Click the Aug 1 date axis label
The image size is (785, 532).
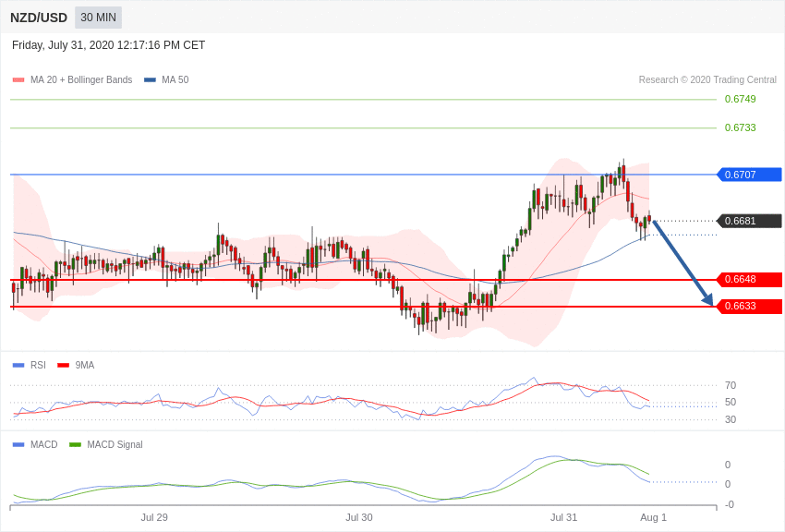653,517
